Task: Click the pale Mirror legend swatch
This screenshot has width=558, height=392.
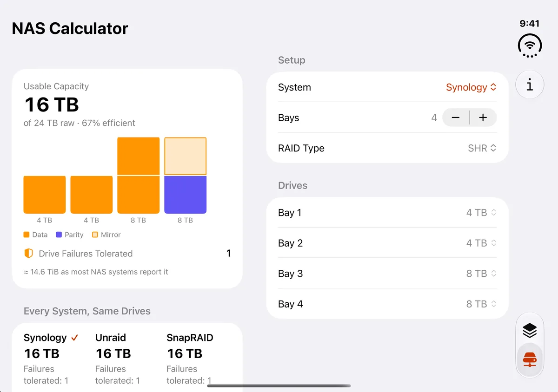Action: tap(95, 235)
